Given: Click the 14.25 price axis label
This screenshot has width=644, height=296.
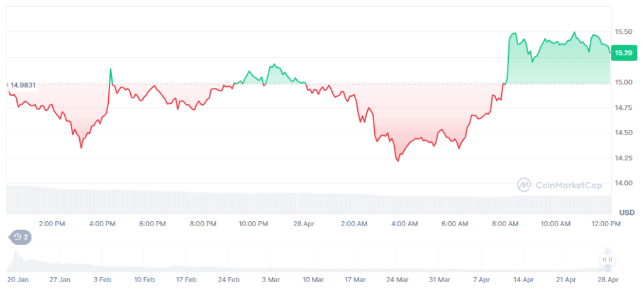Looking at the screenshot, I should pos(623,158).
